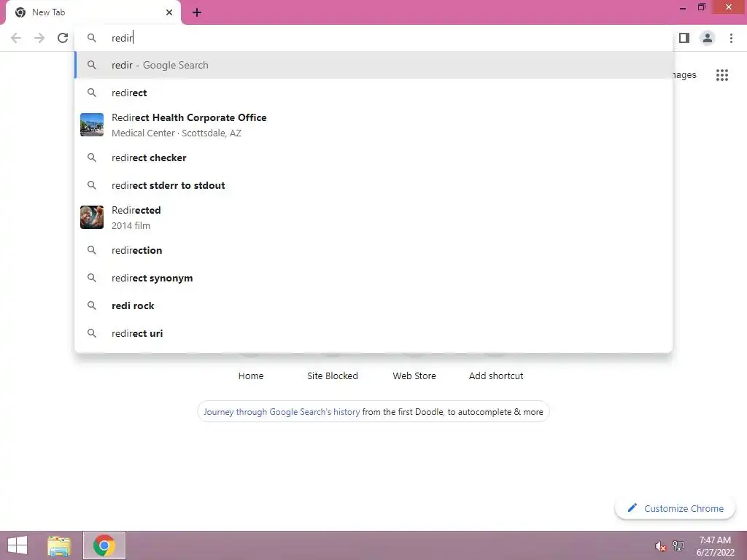Choose 'redirect stderr to stdout' suggestion
This screenshot has width=747, height=560.
[373, 185]
